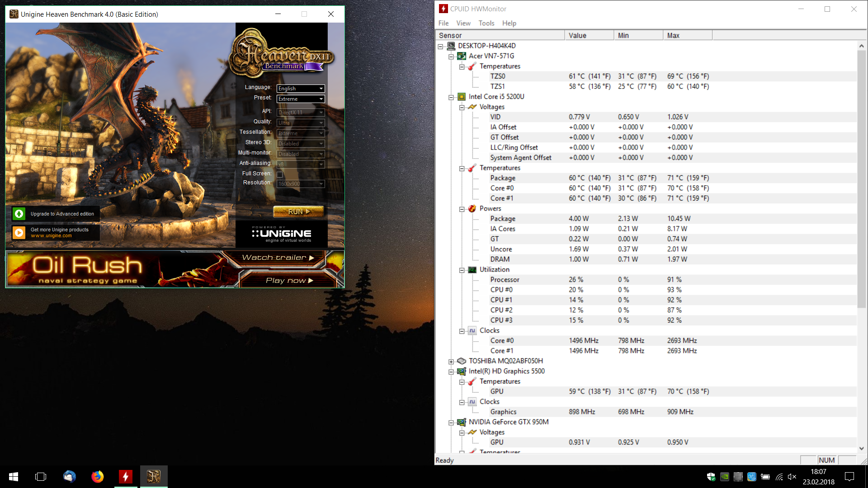Screen dimensions: 868x488
Task: Open the Quality dropdown showing Ultra
Action: coord(301,123)
